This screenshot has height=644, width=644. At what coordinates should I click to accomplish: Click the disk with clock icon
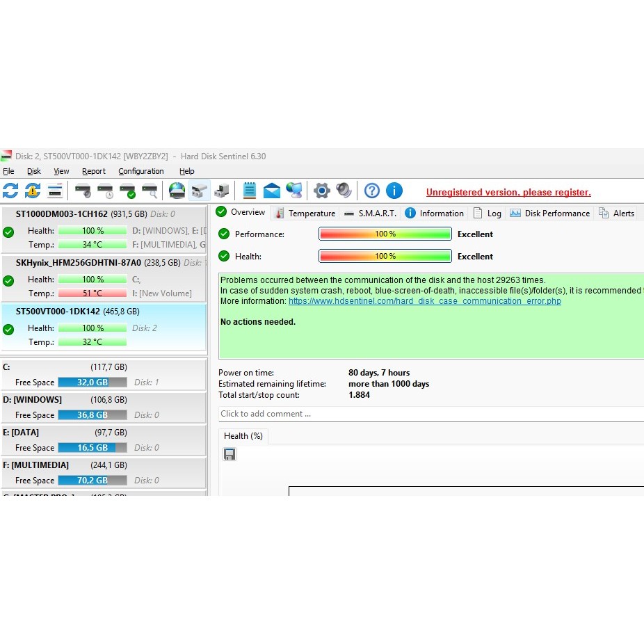pos(105,191)
